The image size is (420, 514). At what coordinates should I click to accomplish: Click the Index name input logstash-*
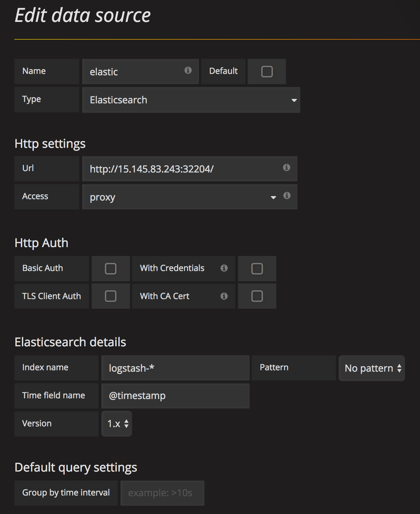pyautogui.click(x=175, y=368)
